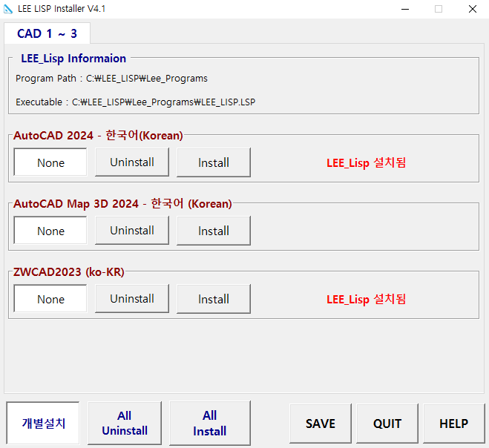Click the 개별설치 button
The width and height of the screenshot is (489, 448).
[43, 423]
